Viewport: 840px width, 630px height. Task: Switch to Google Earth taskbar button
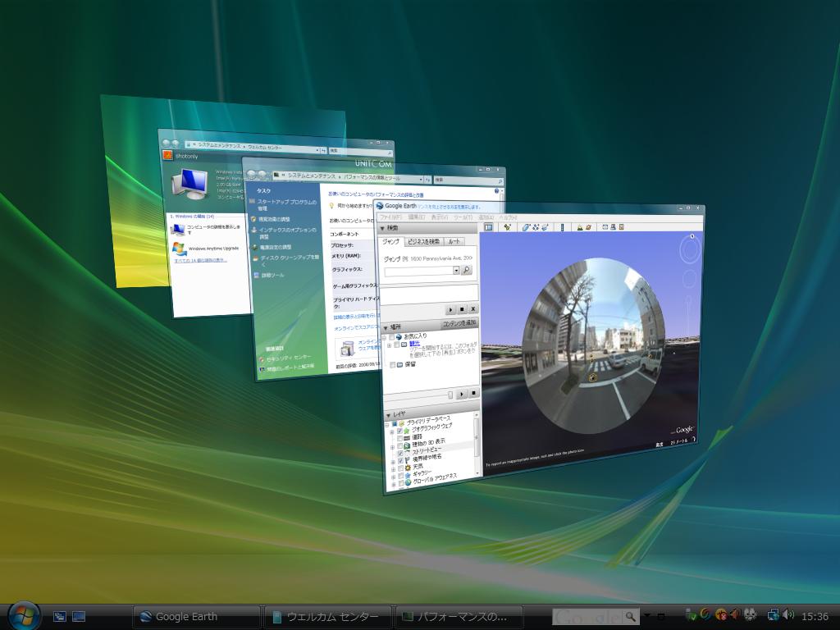point(197,617)
